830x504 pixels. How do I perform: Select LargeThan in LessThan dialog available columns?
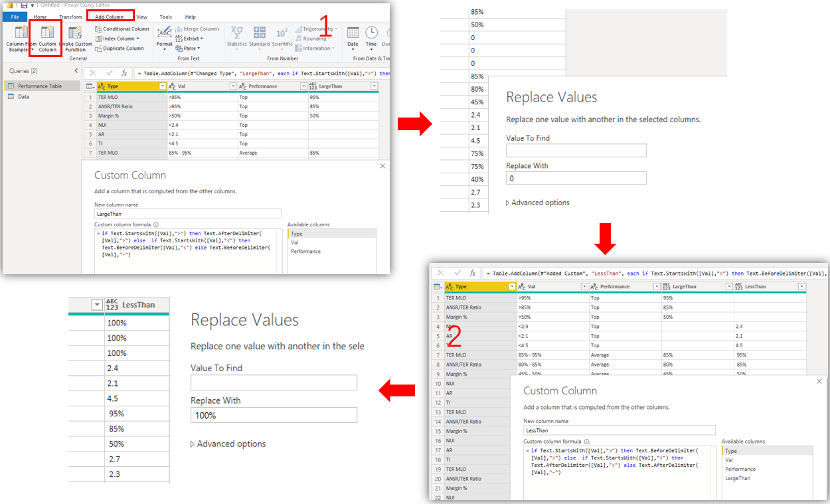click(x=738, y=477)
